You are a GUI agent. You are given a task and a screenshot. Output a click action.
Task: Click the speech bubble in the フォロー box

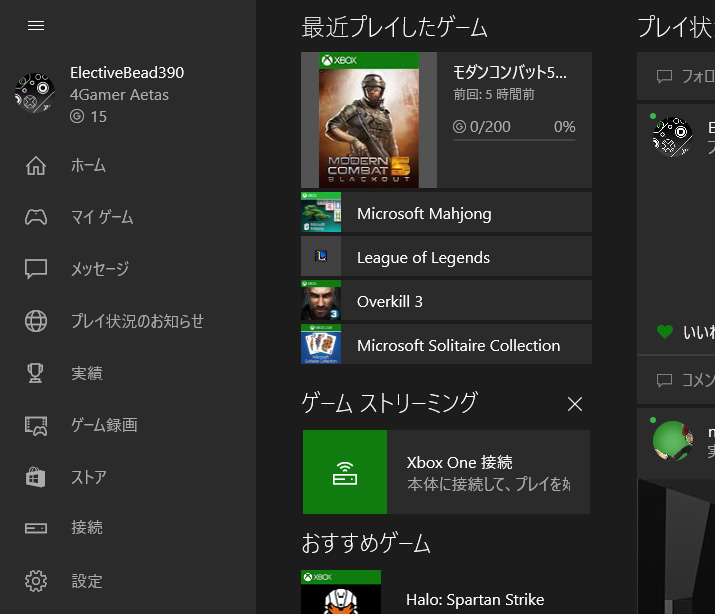(x=664, y=77)
